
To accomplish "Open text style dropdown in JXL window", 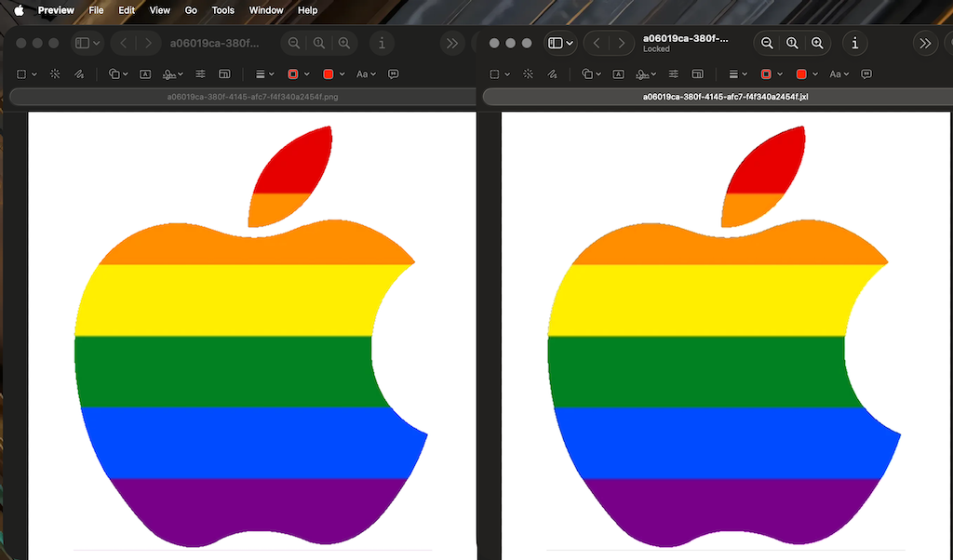I will pyautogui.click(x=839, y=74).
